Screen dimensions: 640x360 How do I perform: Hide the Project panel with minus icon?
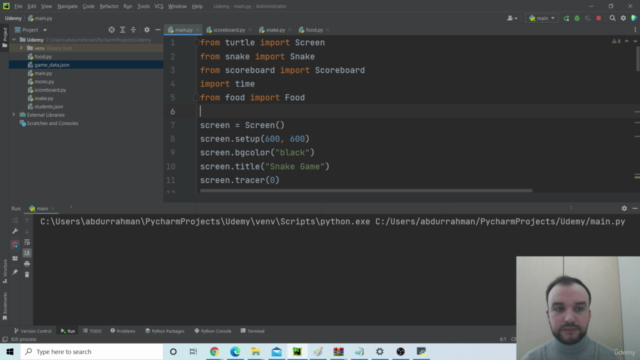tap(158, 30)
